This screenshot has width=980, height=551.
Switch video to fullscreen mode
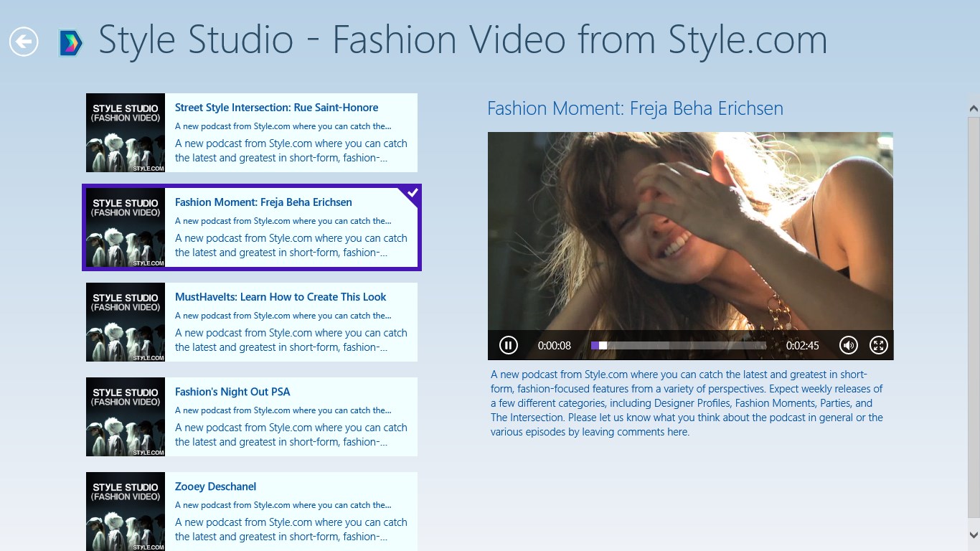click(x=878, y=345)
